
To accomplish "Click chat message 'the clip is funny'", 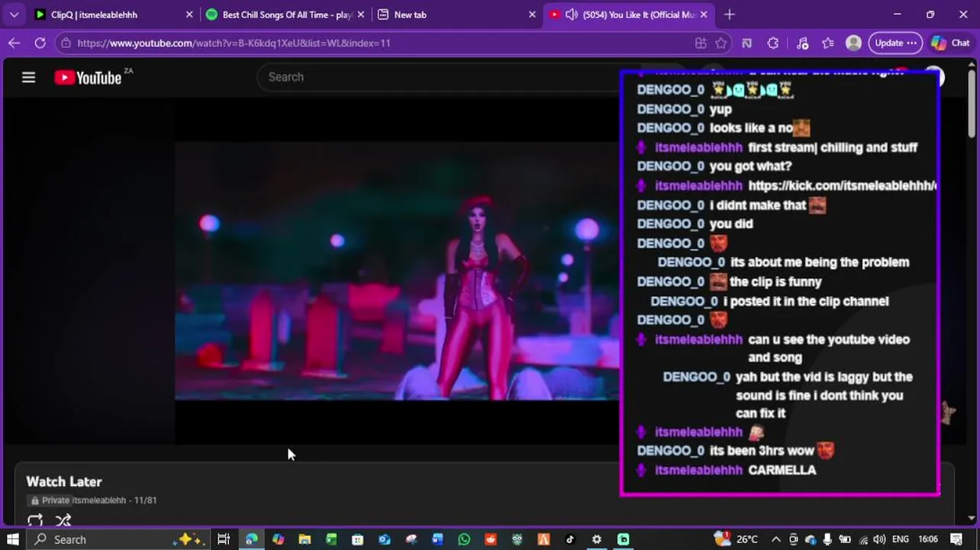I will coord(775,282).
